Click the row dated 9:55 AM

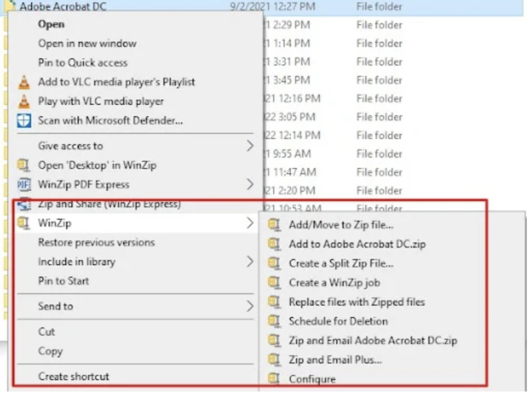[394, 154]
